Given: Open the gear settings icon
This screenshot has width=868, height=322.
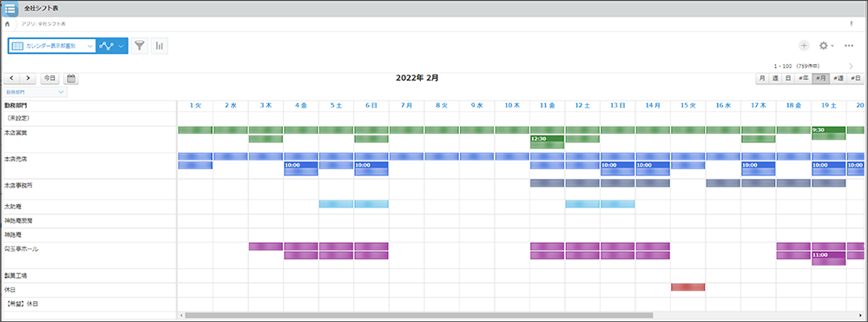Looking at the screenshot, I should point(823,46).
